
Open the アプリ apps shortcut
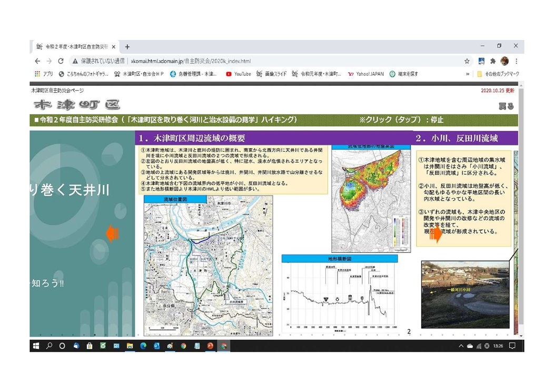[x=44, y=74]
